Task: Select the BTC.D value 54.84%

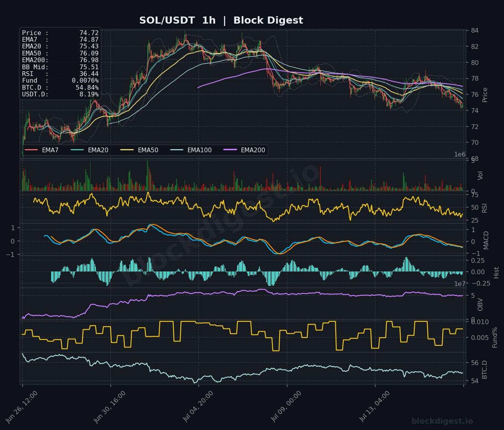Action: [x=87, y=87]
